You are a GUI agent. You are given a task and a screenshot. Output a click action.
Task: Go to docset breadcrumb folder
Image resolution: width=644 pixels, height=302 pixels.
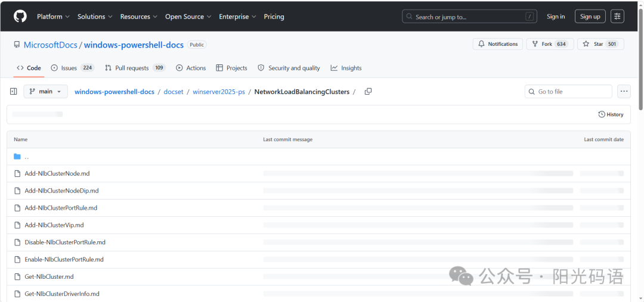tap(174, 92)
